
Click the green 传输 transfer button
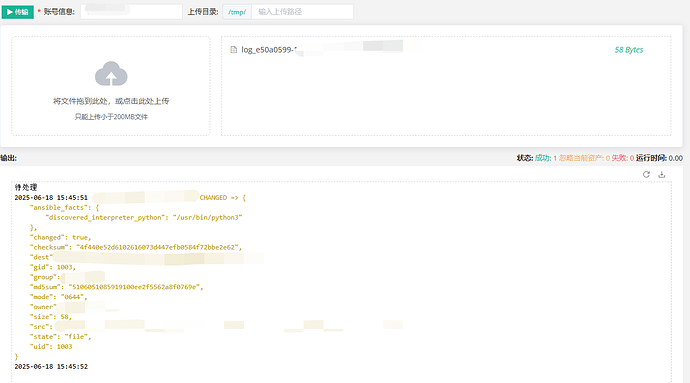[18, 12]
